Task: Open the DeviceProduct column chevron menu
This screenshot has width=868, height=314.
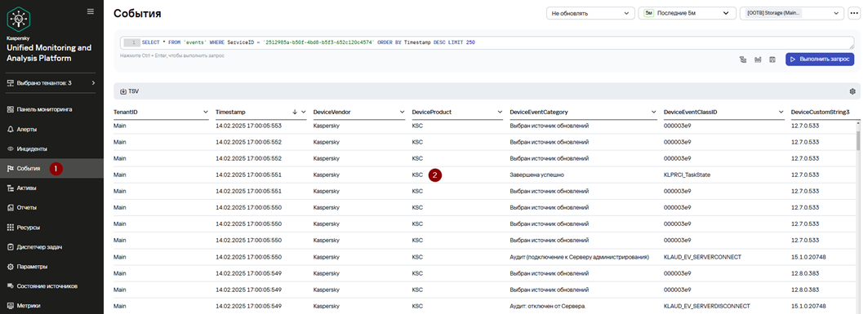Action: point(501,113)
